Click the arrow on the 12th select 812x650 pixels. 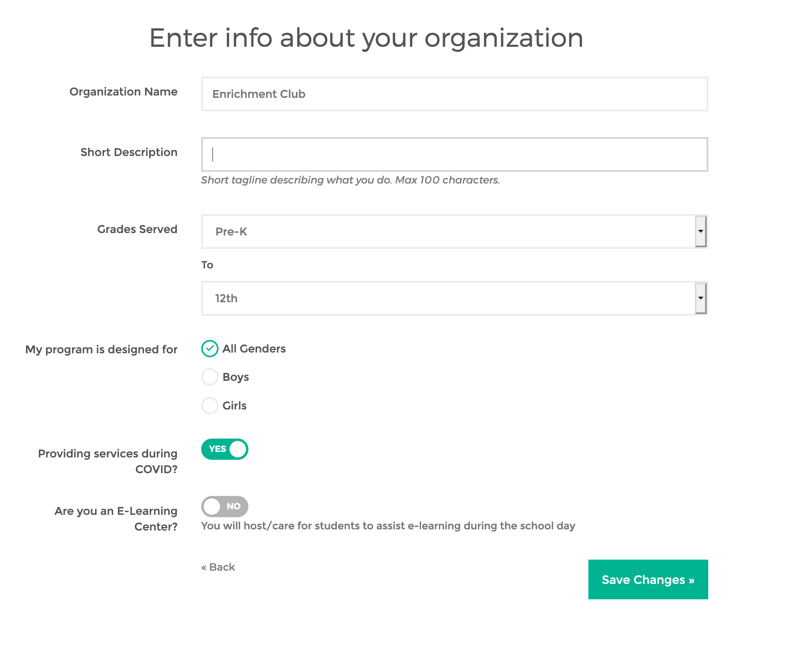[700, 298]
